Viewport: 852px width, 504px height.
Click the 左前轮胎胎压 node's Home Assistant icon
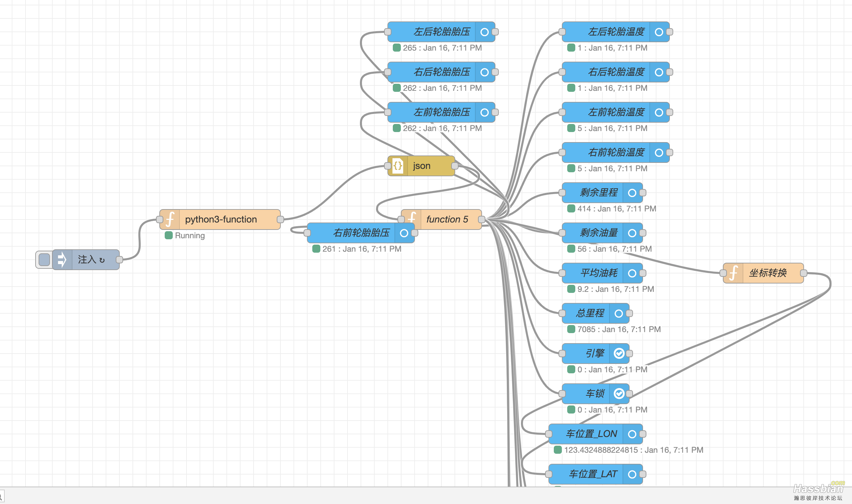pyautogui.click(x=485, y=112)
